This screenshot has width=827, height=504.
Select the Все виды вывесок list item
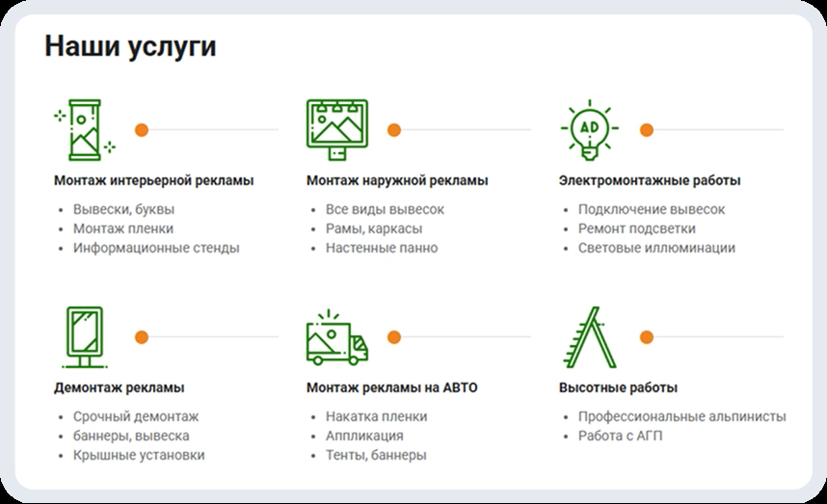[x=385, y=209]
